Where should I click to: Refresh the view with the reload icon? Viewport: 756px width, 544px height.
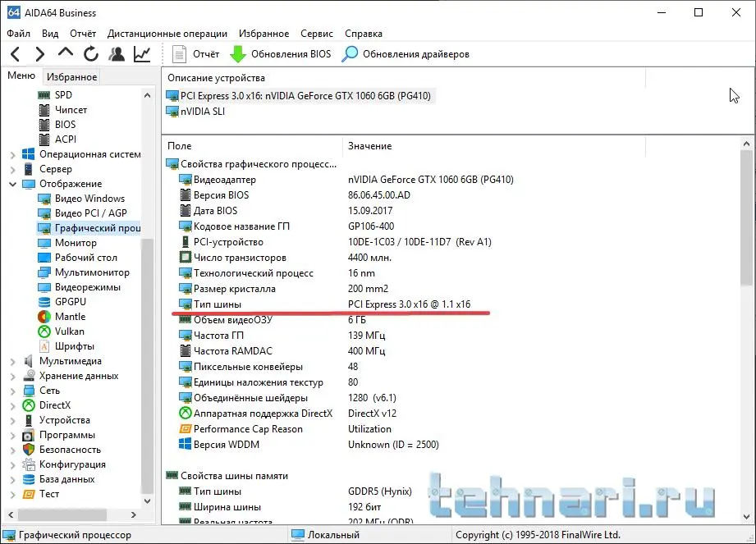(90, 54)
